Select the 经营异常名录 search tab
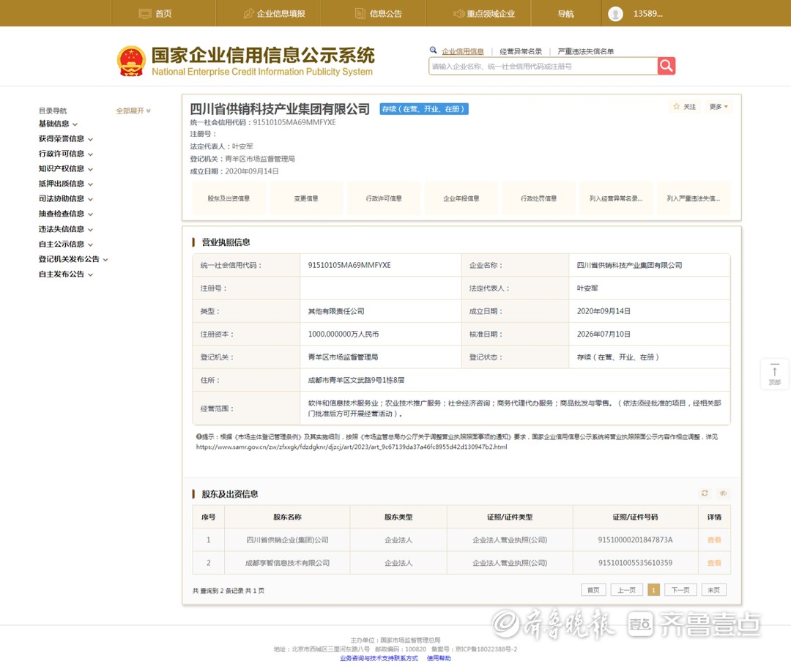The height and width of the screenshot is (672, 791). 521,51
